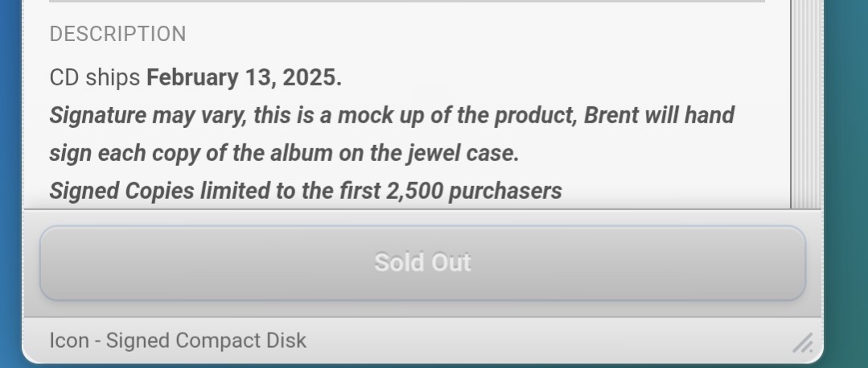Click status bar text "Icon - Signed Compact Disk"

pos(178,341)
